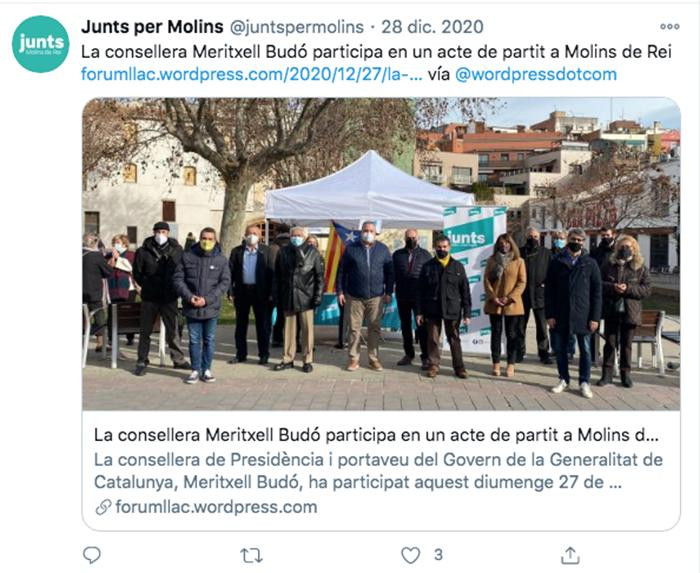
Task: Like the tweet with the heart icon
Action: point(410,555)
